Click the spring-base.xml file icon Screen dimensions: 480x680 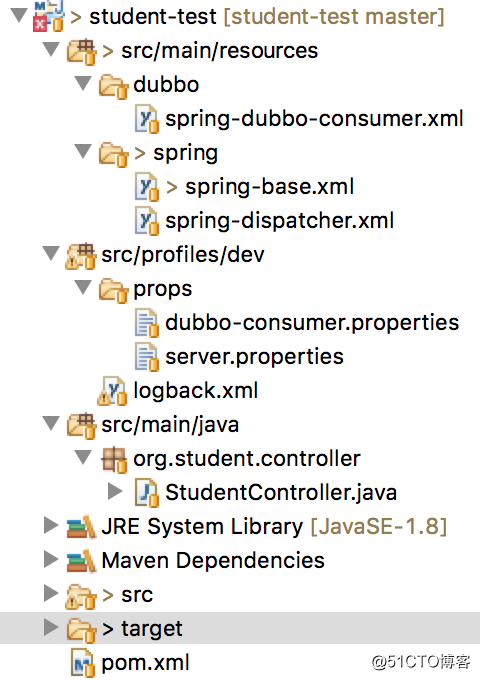[147, 187]
